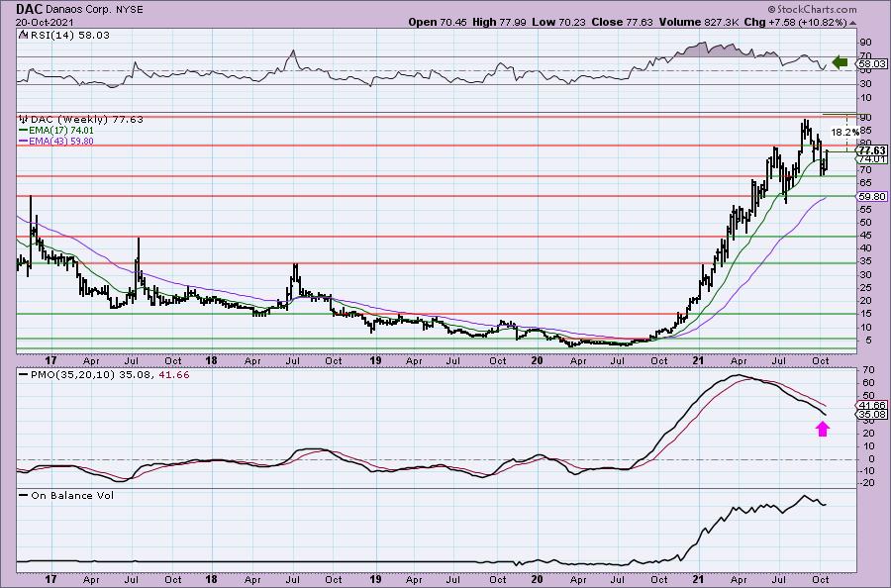
Task: Click the small line icon before RSI(14)
Action: (x=23, y=35)
